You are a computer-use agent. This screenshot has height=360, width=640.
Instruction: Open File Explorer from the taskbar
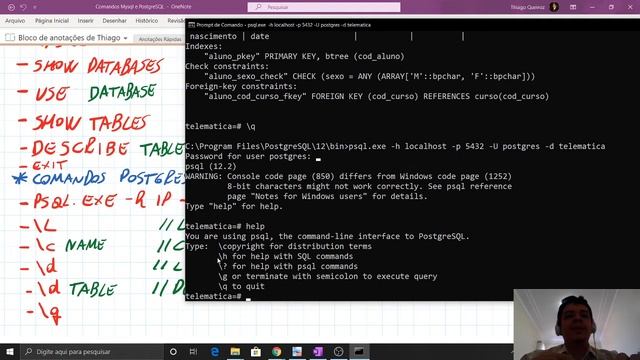pyautogui.click(x=235, y=351)
